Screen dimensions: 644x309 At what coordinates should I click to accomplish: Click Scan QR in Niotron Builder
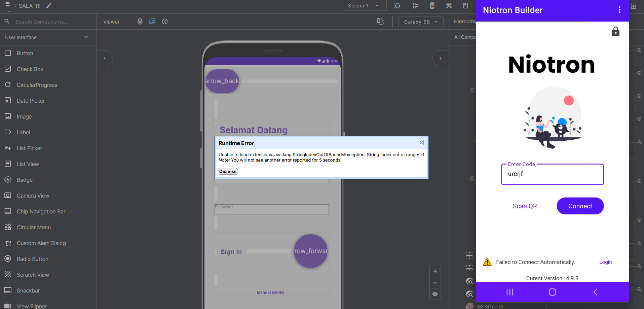pyautogui.click(x=525, y=206)
